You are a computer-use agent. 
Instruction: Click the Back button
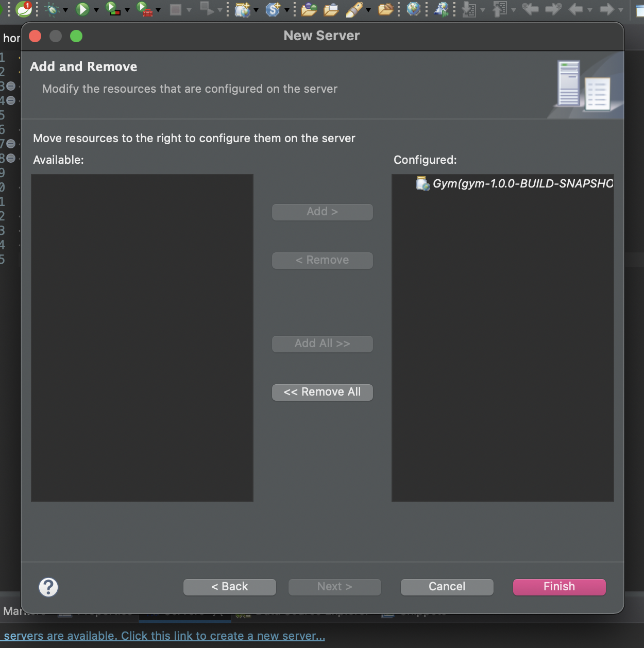pos(230,587)
